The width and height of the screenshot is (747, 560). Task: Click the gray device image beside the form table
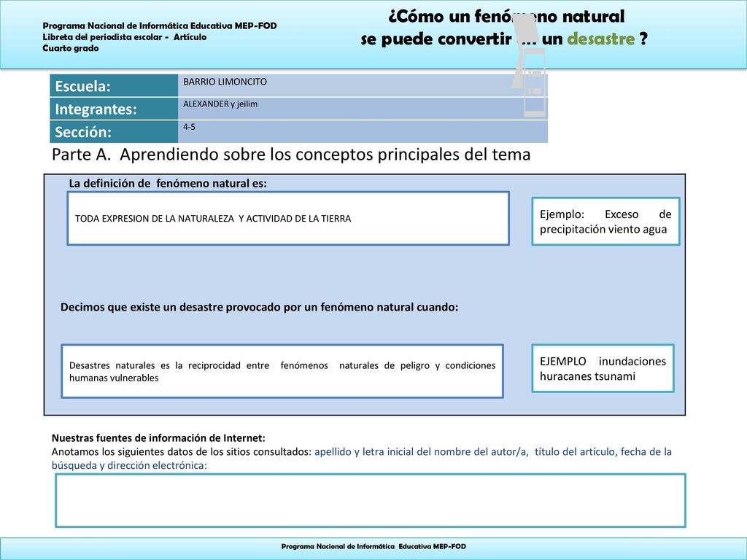pos(530,66)
